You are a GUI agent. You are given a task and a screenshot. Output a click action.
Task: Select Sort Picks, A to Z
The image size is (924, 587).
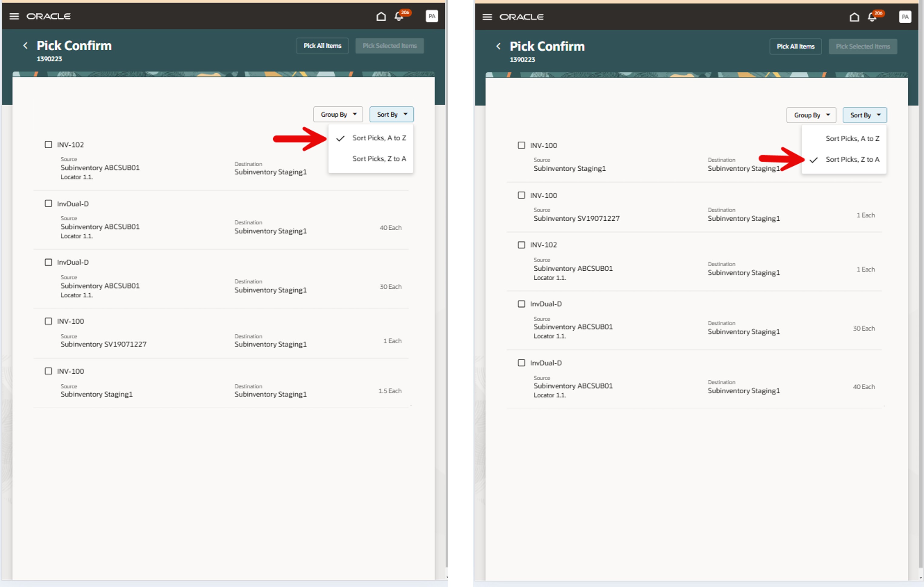point(379,138)
